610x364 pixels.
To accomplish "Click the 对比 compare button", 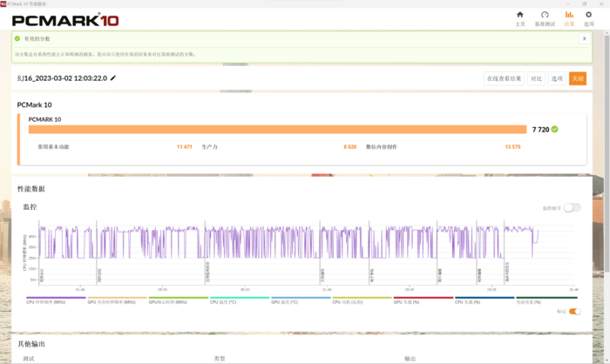I will point(537,78).
